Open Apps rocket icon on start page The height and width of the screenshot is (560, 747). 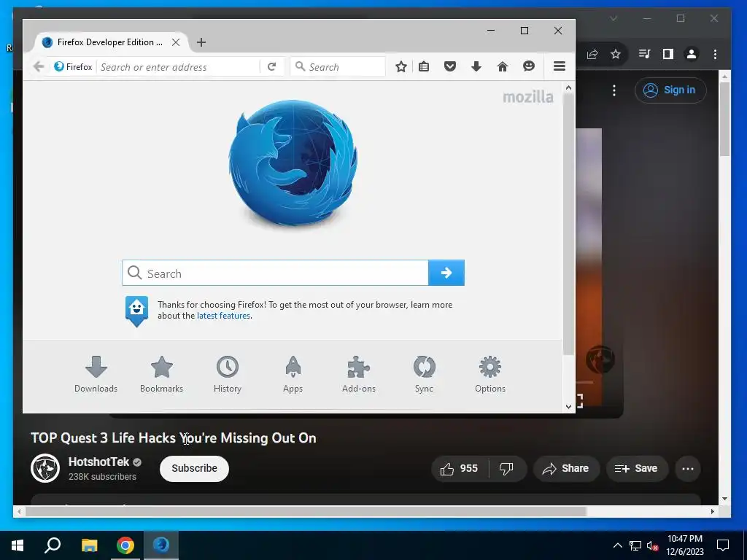(293, 374)
